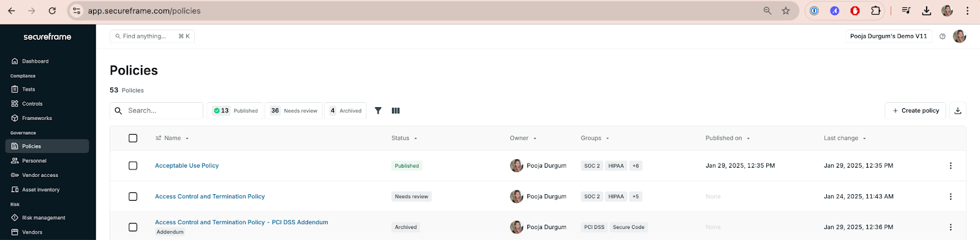The image size is (980, 240).
Task: Open the column layout icon
Action: (396, 111)
